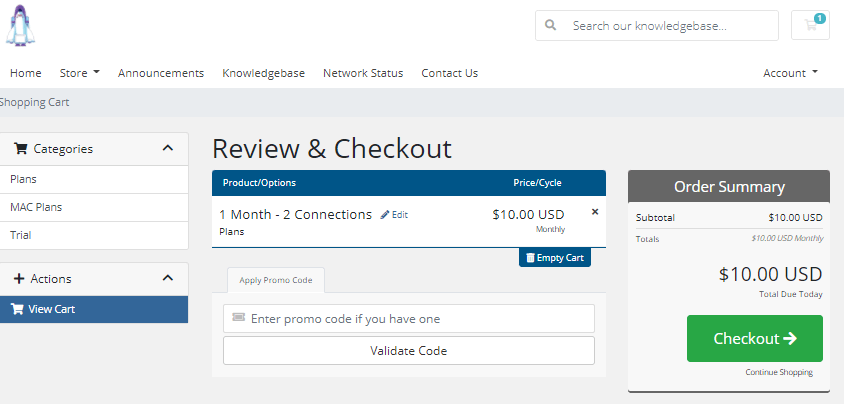Click the Validate Code button
844x404 pixels.
point(409,351)
